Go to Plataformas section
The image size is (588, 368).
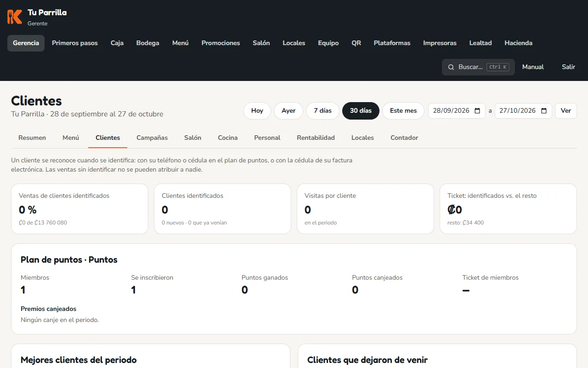pos(392,43)
